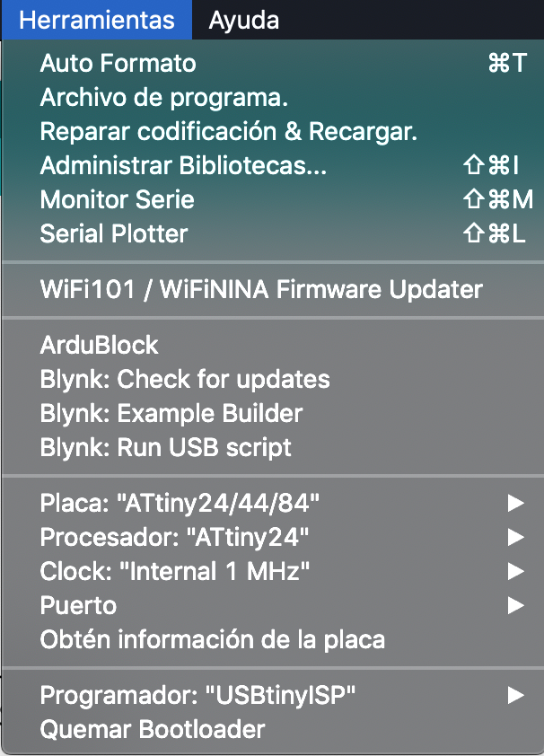Select Obtén información de la placa
Viewport: 544px width, 756px height.
[273, 640]
